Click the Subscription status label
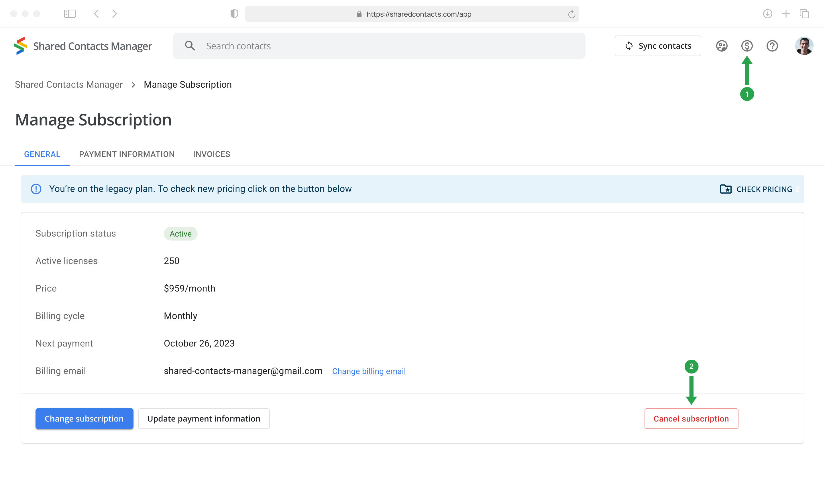 pos(76,233)
